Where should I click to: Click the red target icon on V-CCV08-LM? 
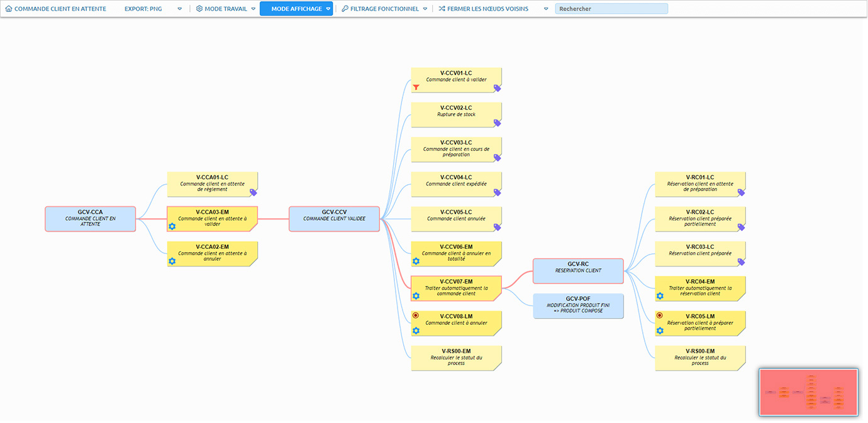point(416,316)
